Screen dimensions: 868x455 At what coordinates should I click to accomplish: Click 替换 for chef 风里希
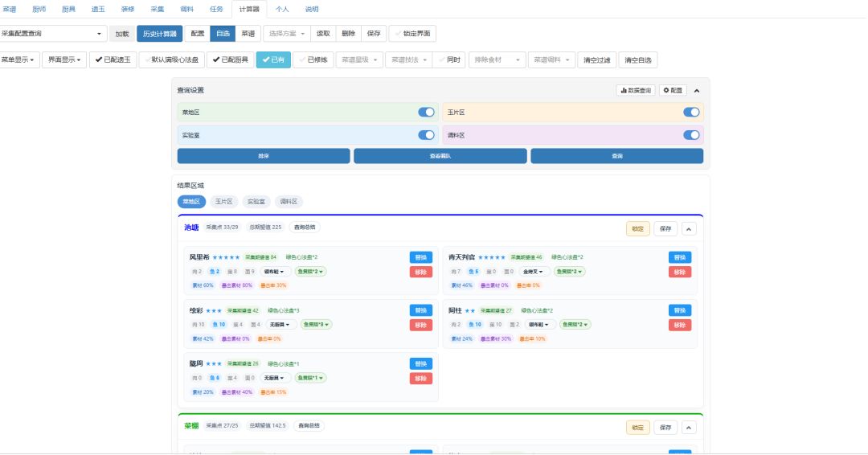tap(420, 257)
